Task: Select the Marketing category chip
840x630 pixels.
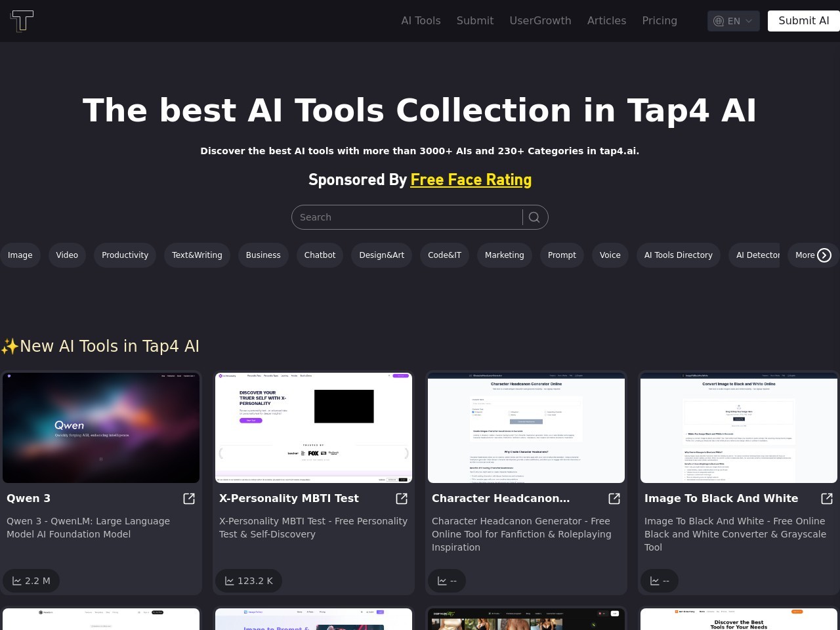Action: [505, 255]
